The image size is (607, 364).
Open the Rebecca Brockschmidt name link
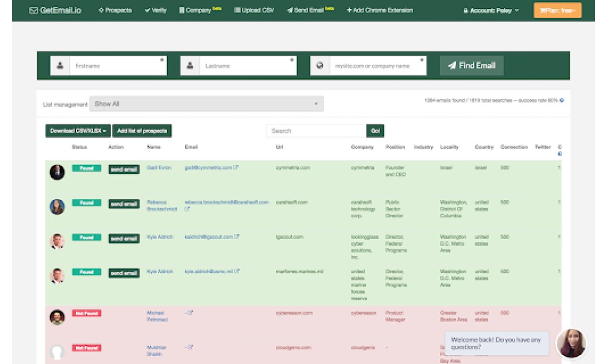pos(162,206)
